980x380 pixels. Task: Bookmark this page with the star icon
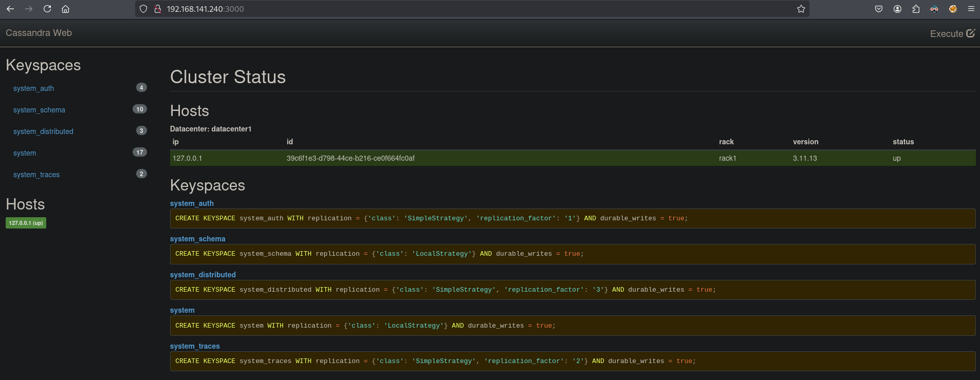tap(801, 9)
